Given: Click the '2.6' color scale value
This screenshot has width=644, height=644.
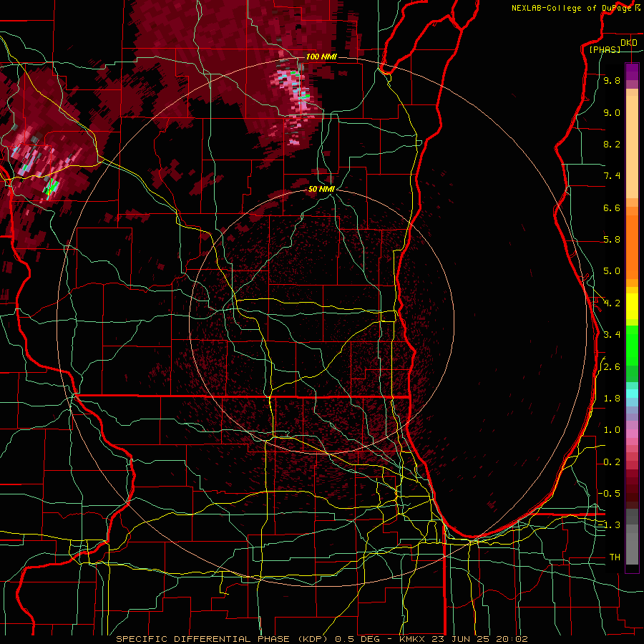Looking at the screenshot, I should click(x=612, y=367).
